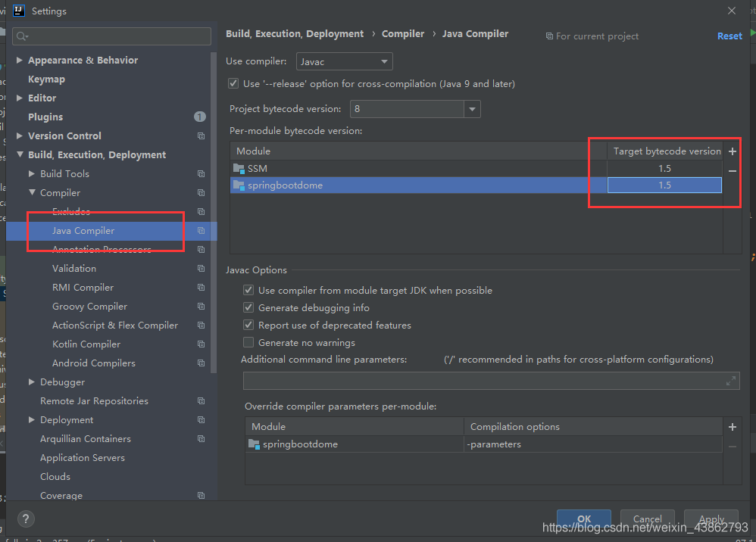Remove selected module from bytecode table
Screen dimensions: 756x542
point(732,171)
